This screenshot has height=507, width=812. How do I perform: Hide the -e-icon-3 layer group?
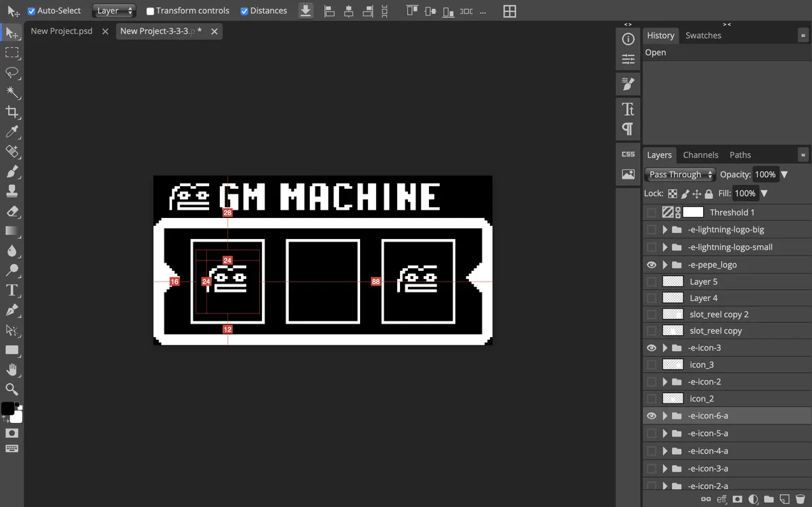[x=652, y=348]
